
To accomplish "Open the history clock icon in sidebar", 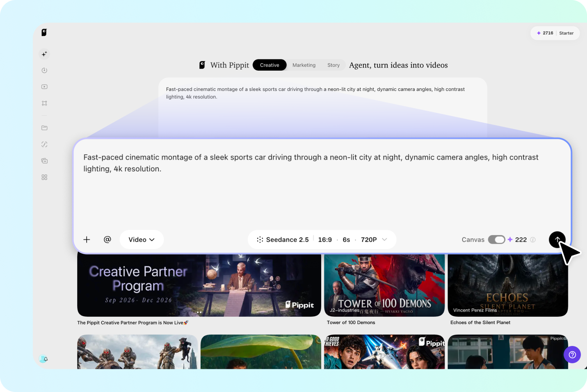I will pos(44,70).
